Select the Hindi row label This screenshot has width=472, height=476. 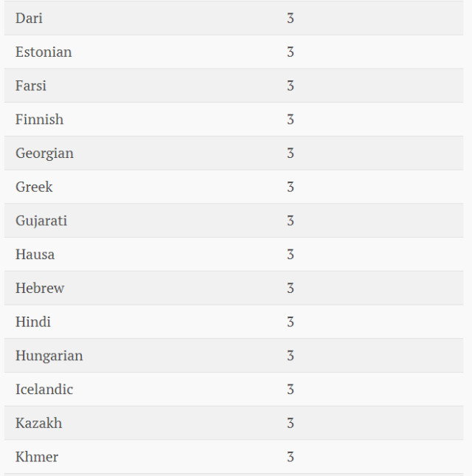(33, 322)
